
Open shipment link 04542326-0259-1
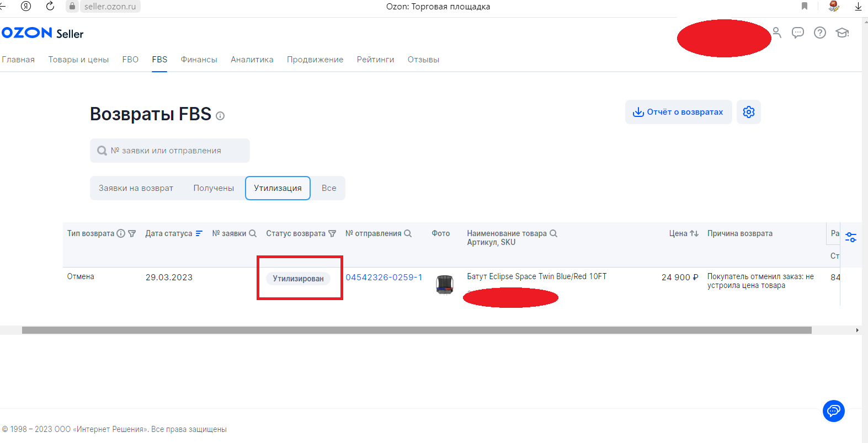(x=384, y=277)
